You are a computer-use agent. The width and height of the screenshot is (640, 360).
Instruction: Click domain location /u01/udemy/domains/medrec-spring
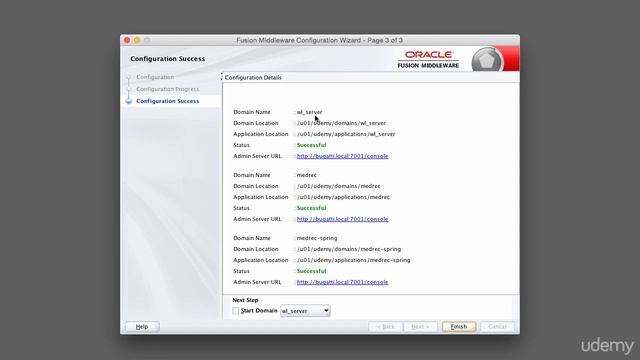[x=349, y=249]
